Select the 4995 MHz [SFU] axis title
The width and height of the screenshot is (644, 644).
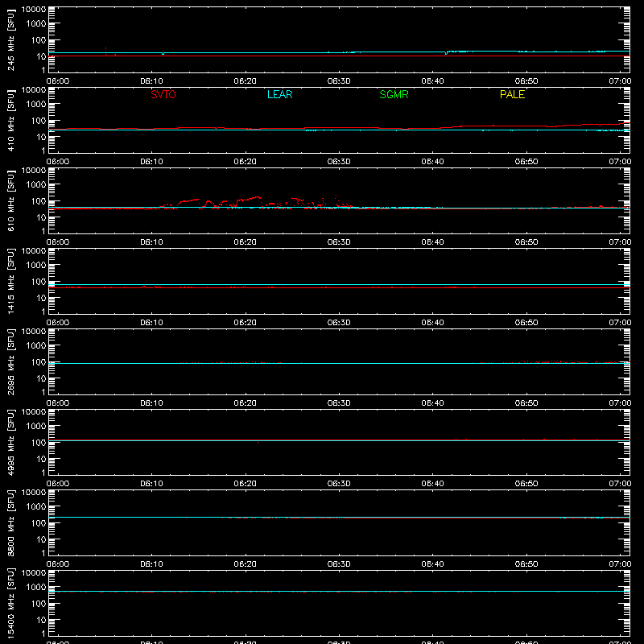[10, 443]
